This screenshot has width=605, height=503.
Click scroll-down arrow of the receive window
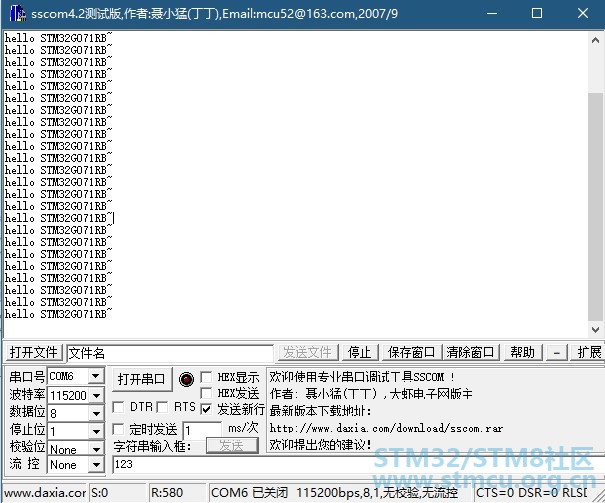click(x=595, y=330)
